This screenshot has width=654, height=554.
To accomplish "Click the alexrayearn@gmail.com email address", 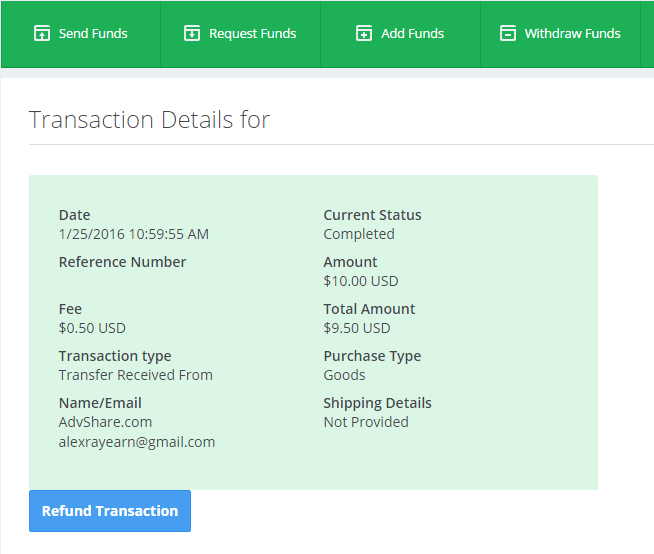I will 137,441.
